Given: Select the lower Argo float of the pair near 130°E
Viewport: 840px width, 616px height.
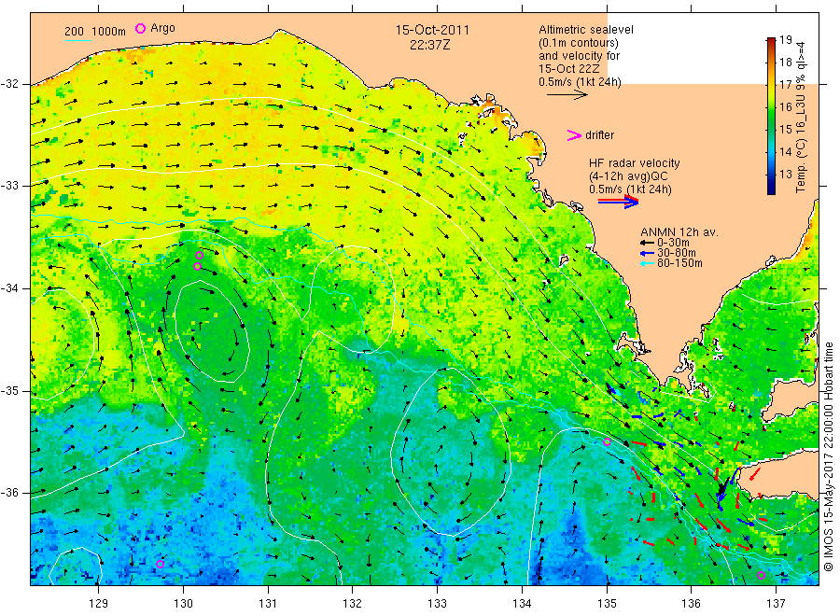Looking at the screenshot, I should click(197, 266).
